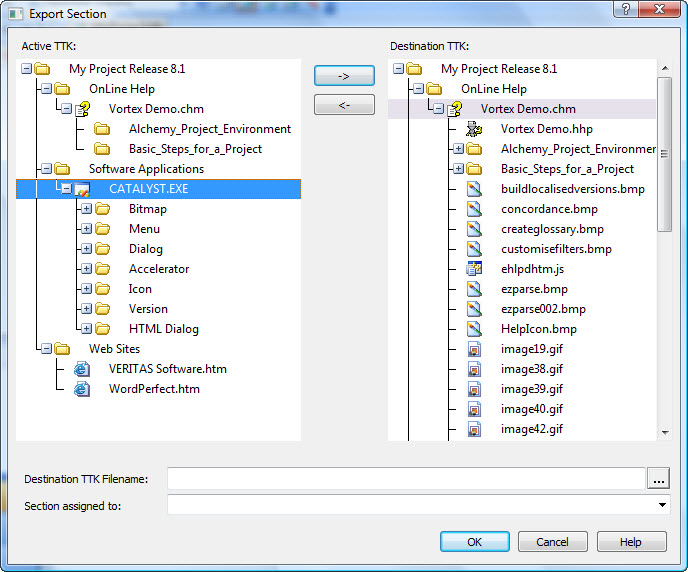Click the VERITAS Software.htm web page icon
This screenshot has height=572, width=688.
(x=82, y=369)
